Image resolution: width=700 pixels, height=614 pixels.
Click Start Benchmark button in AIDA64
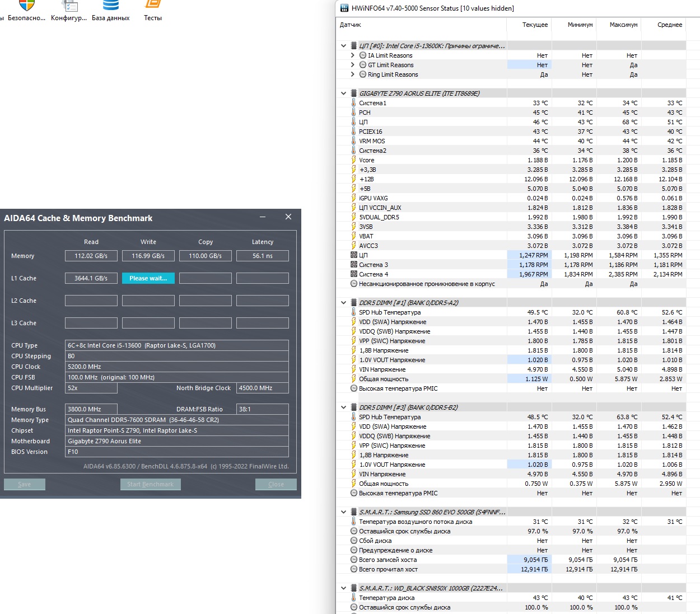pyautogui.click(x=150, y=484)
